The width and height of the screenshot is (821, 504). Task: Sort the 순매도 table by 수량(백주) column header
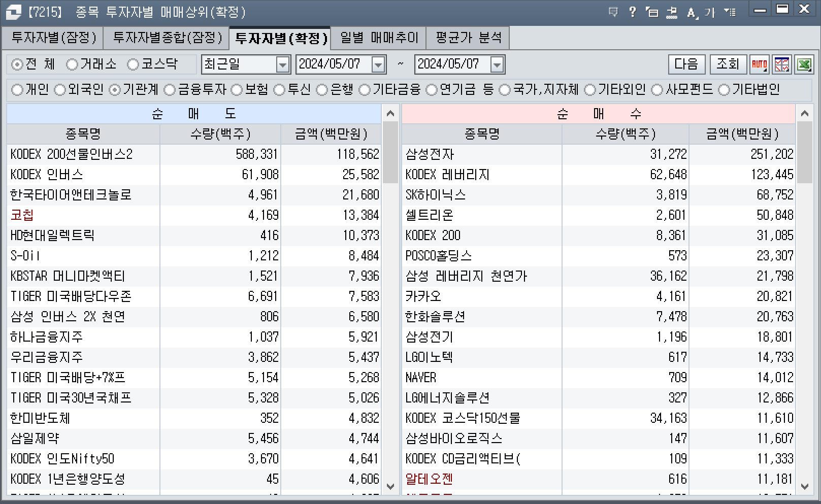[220, 134]
